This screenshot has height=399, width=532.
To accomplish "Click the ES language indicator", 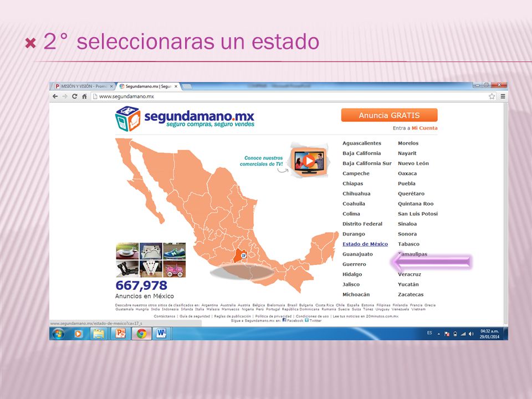I will click(429, 333).
